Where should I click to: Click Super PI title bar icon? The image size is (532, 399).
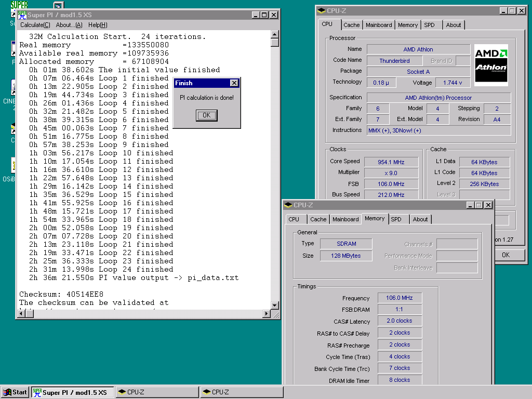[22, 15]
